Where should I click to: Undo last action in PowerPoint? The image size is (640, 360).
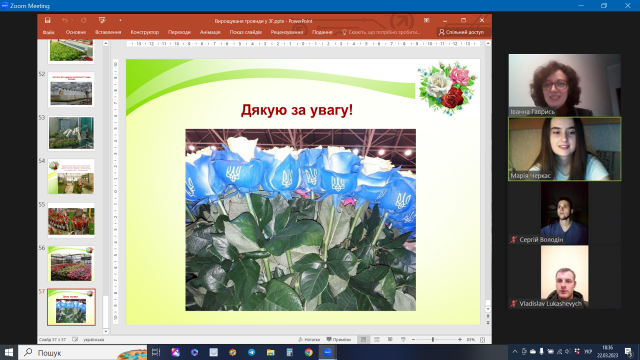[x=65, y=20]
